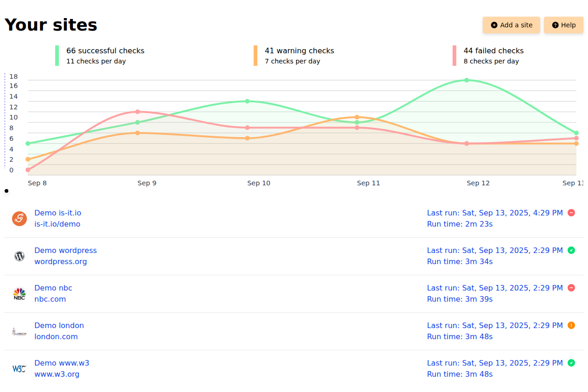
Task: Click green success status icon for www.w3
Action: click(x=571, y=363)
